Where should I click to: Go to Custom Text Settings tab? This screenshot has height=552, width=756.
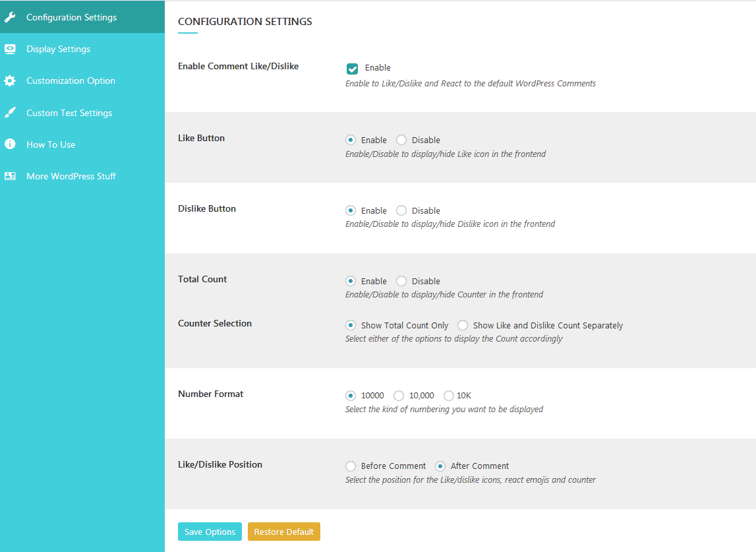click(x=82, y=112)
